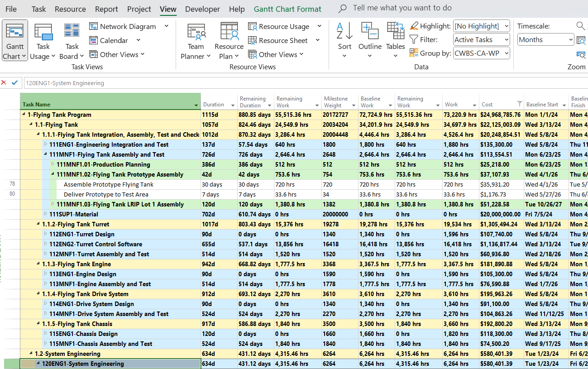This screenshot has height=369, width=588.
Task: Collapse 1-Flying Tank Program summary
Action: (24, 115)
